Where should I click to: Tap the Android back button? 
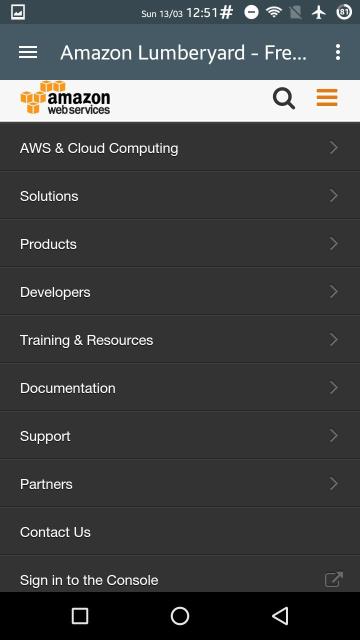(x=280, y=616)
